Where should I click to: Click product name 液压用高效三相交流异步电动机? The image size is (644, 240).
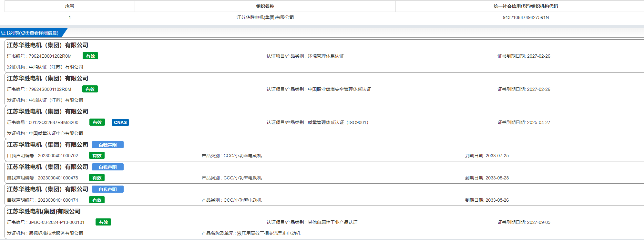pyautogui.click(x=269, y=233)
